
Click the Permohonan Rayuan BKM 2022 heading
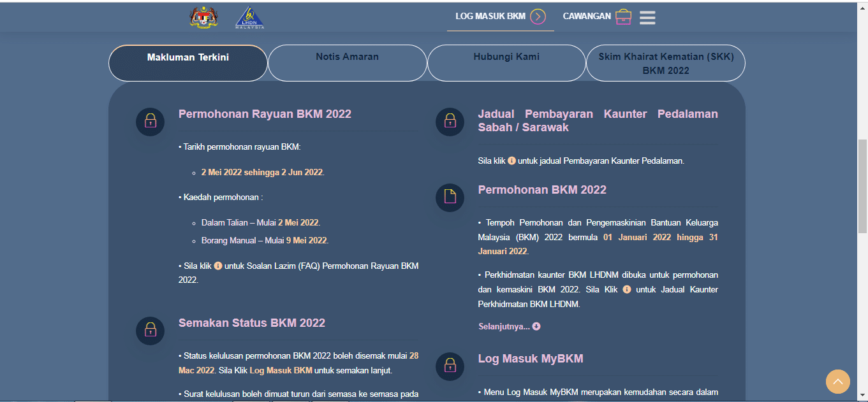(x=265, y=114)
